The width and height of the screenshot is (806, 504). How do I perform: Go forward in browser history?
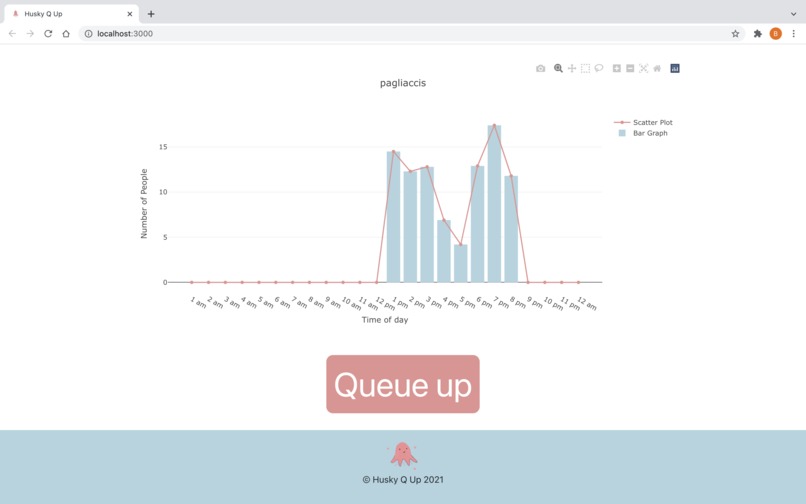(x=30, y=33)
